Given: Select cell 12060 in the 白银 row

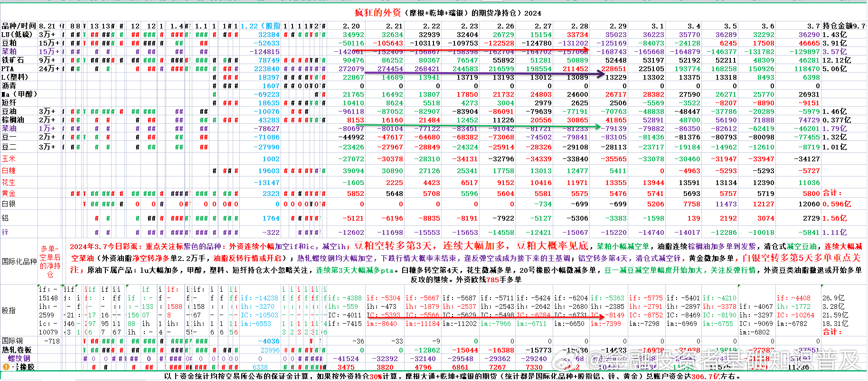Looking at the screenshot, I should tap(809, 204).
